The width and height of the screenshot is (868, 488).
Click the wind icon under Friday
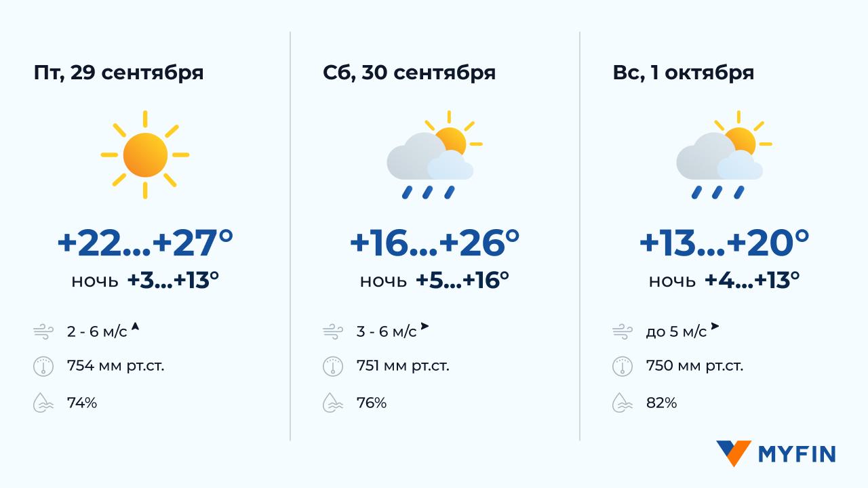tap(43, 331)
